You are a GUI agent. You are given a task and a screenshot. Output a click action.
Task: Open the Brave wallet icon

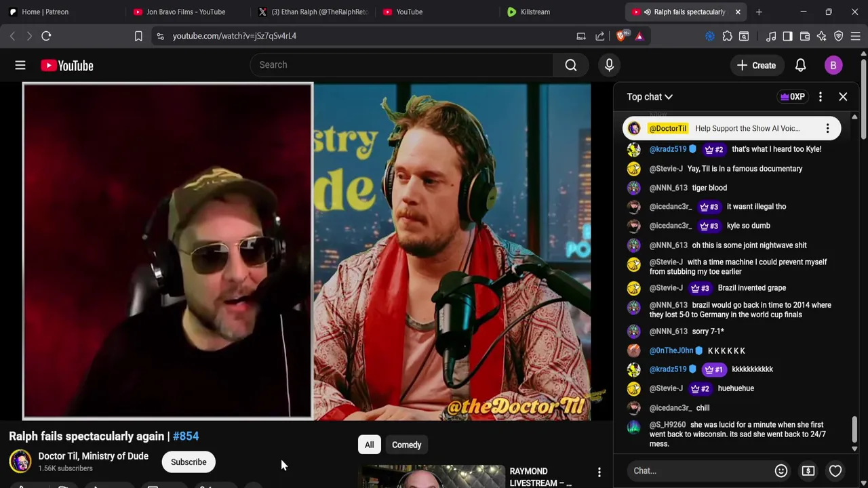coord(805,36)
